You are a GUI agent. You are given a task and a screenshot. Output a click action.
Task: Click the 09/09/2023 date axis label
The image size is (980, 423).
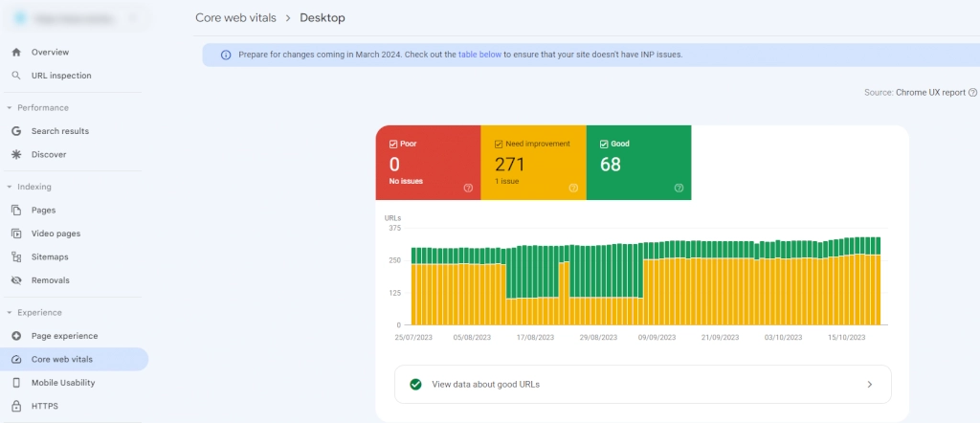pyautogui.click(x=657, y=338)
